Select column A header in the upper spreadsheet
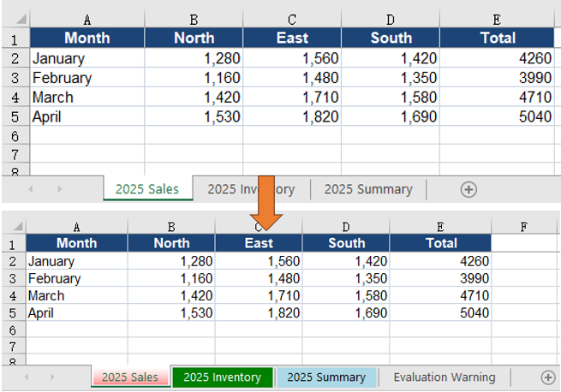561x392 pixels. tap(87, 20)
